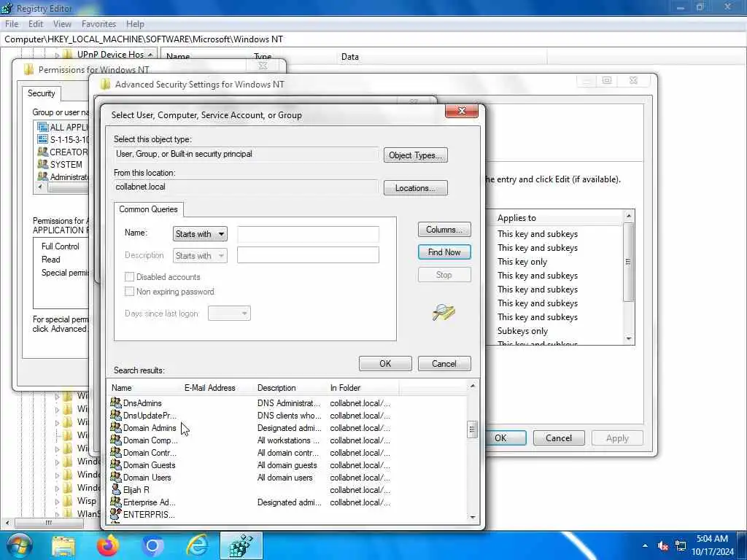747x560 pixels.
Task: Open the Days since last logon dropdown
Action: [x=229, y=314]
